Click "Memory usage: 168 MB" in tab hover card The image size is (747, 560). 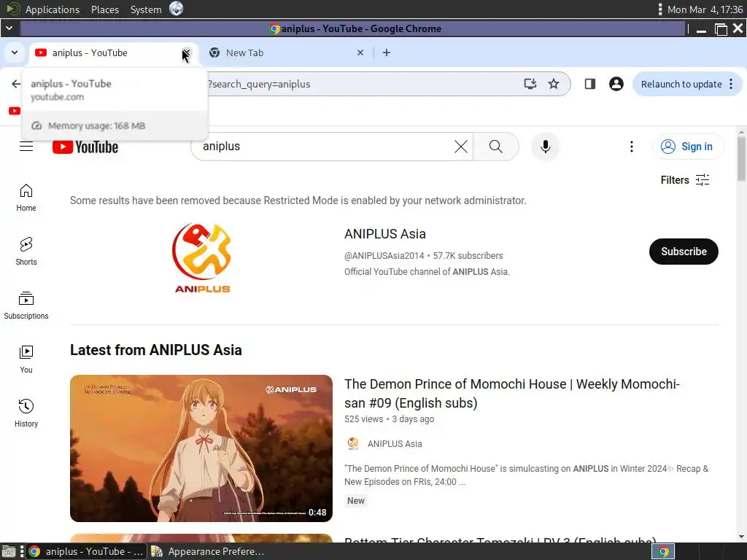[x=97, y=125]
